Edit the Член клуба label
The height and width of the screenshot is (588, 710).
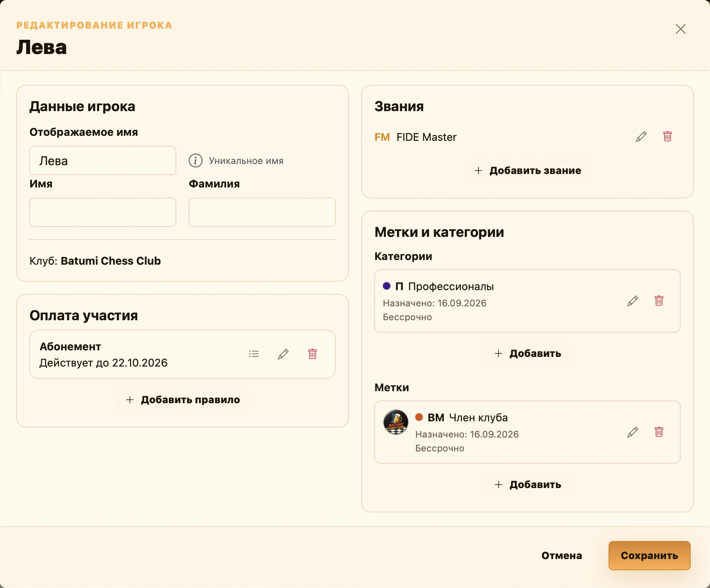pos(632,432)
